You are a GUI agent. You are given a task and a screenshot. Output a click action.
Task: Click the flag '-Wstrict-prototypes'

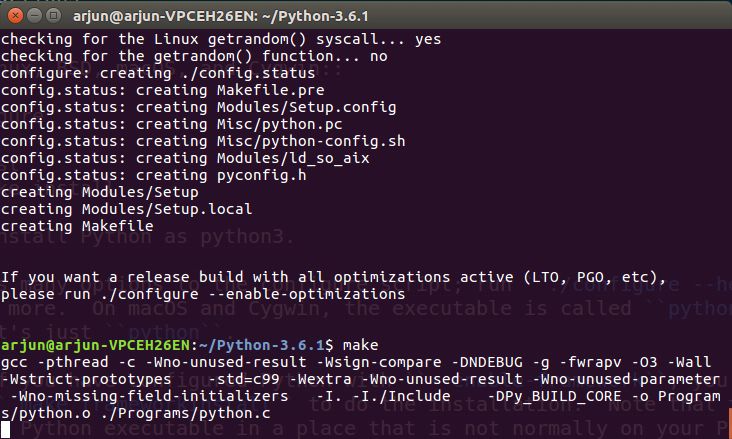[x=86, y=379]
